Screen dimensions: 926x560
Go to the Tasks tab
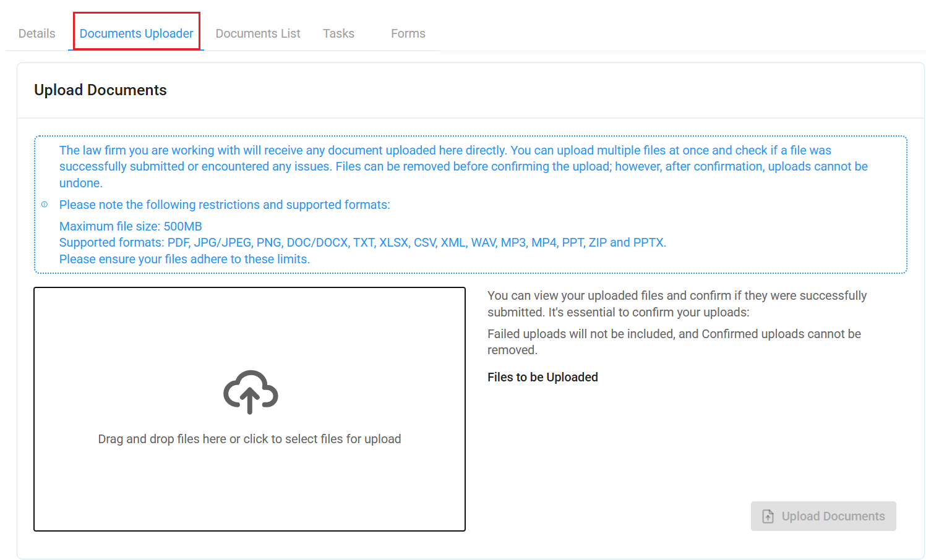[x=338, y=33]
